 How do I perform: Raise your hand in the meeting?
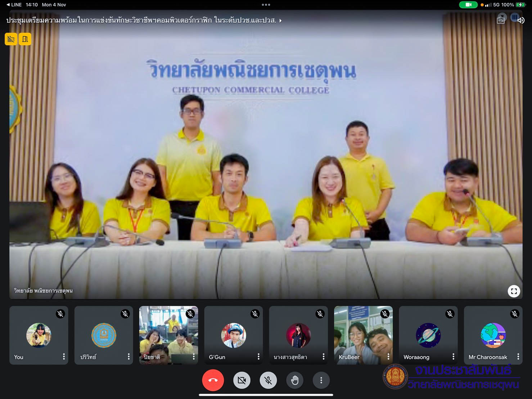pyautogui.click(x=295, y=380)
